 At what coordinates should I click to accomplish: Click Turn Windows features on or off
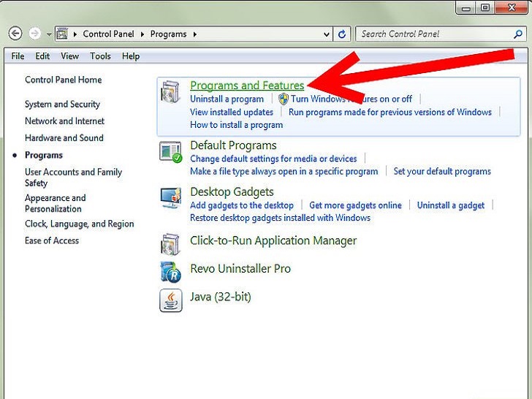coord(351,99)
